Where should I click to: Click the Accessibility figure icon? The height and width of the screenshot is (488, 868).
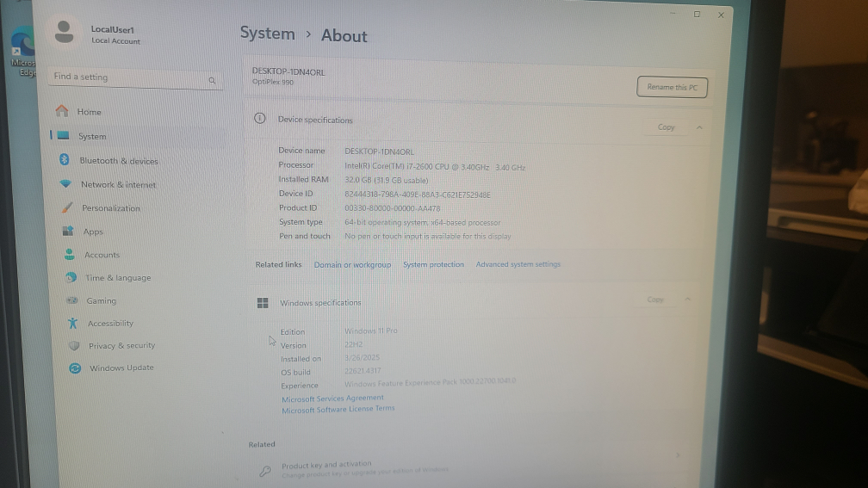72,323
